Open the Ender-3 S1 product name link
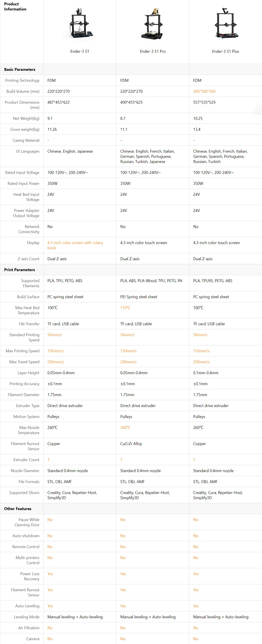Viewport: 262px width, 644px height. [x=80, y=51]
